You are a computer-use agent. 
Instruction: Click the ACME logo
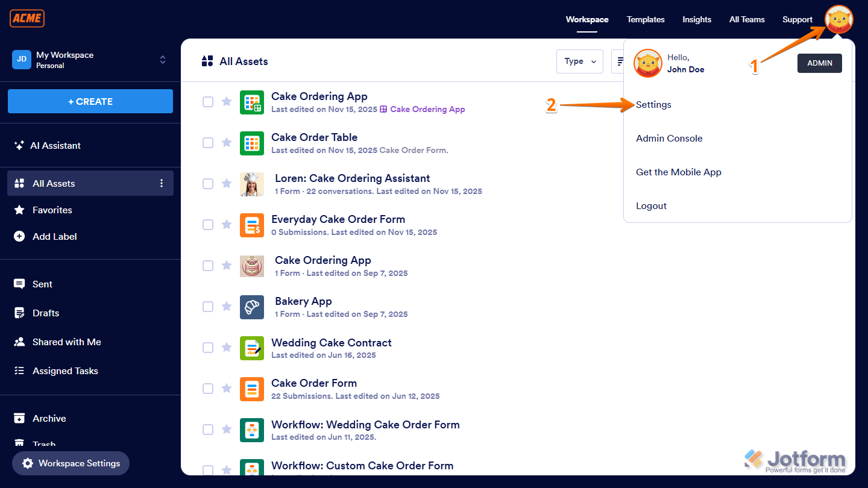(x=27, y=19)
